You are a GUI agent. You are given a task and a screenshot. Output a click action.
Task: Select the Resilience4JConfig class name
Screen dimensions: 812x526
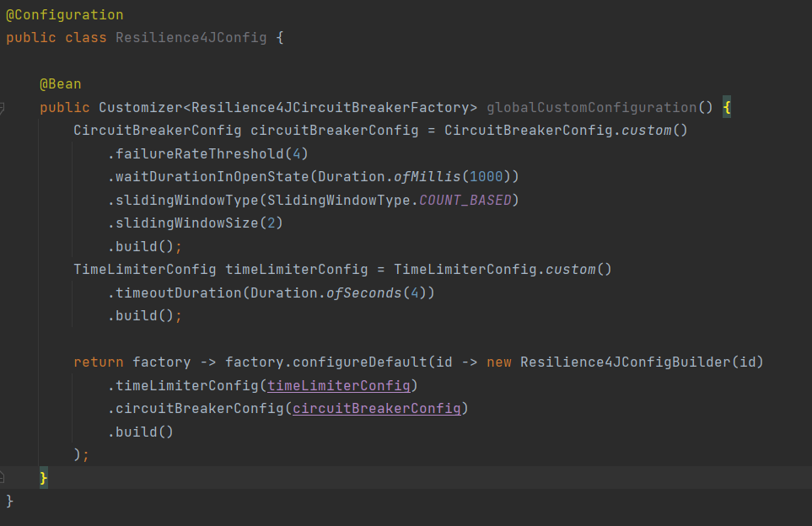191,38
